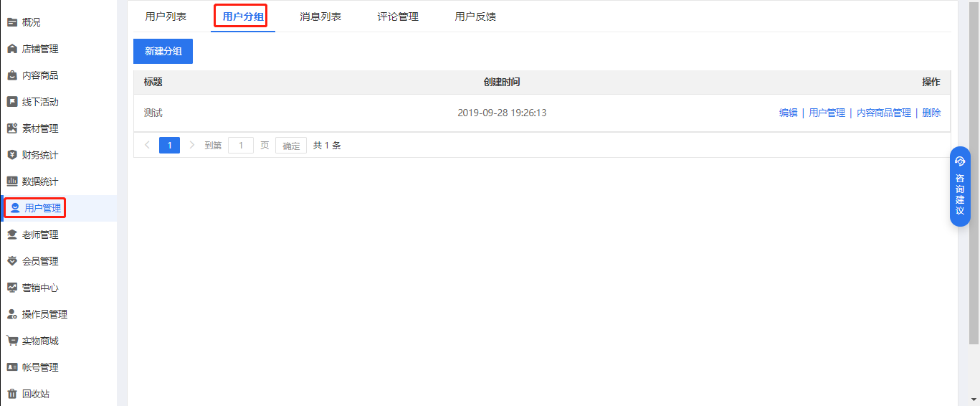The width and height of the screenshot is (980, 406).
Task: Click the 概况 overview icon
Action: (12, 22)
